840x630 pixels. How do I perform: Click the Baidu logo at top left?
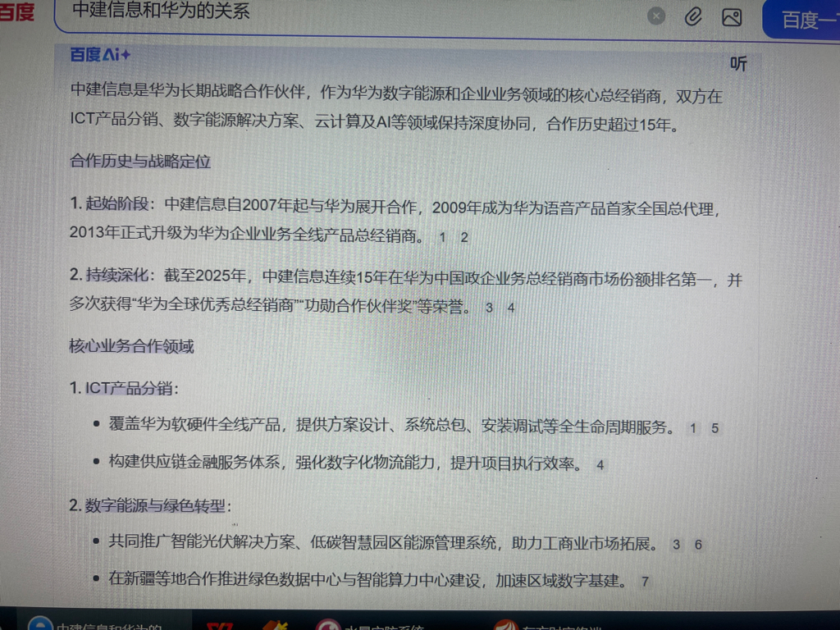(16, 11)
